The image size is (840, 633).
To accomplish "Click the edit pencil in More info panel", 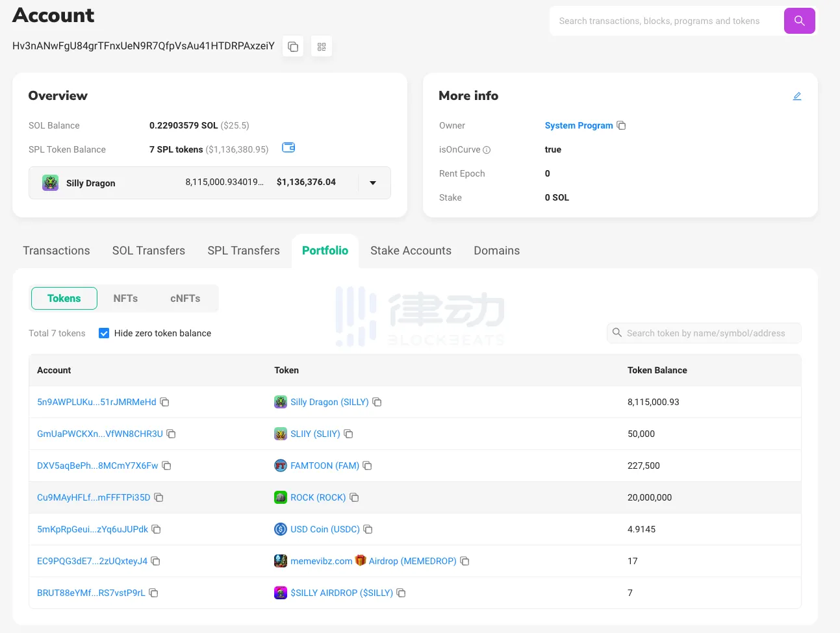I will click(797, 95).
